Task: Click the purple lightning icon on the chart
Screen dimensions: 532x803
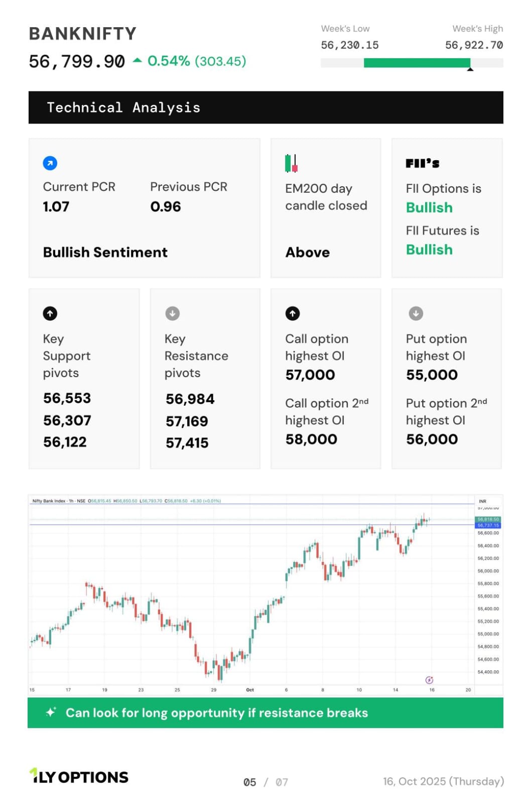Action: pyautogui.click(x=429, y=680)
